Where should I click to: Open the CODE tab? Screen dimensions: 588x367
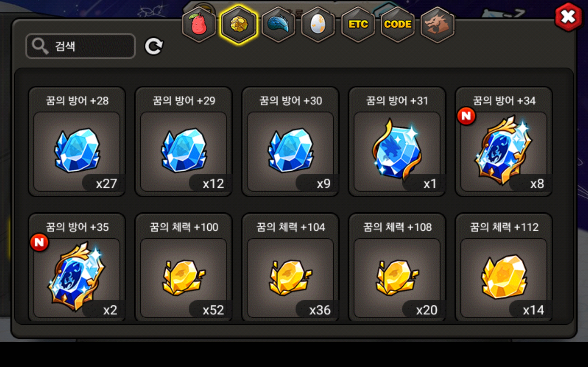coord(398,24)
